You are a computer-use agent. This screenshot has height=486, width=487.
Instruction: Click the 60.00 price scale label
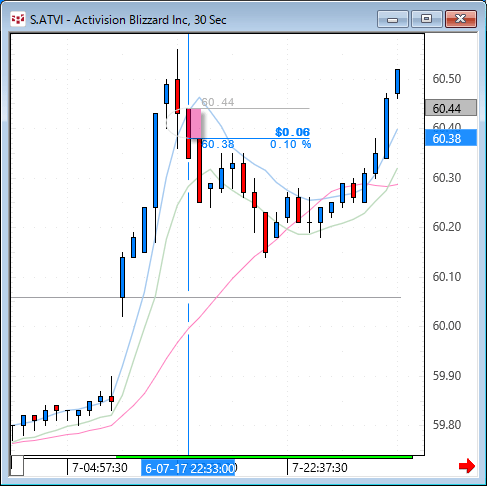tap(447, 326)
